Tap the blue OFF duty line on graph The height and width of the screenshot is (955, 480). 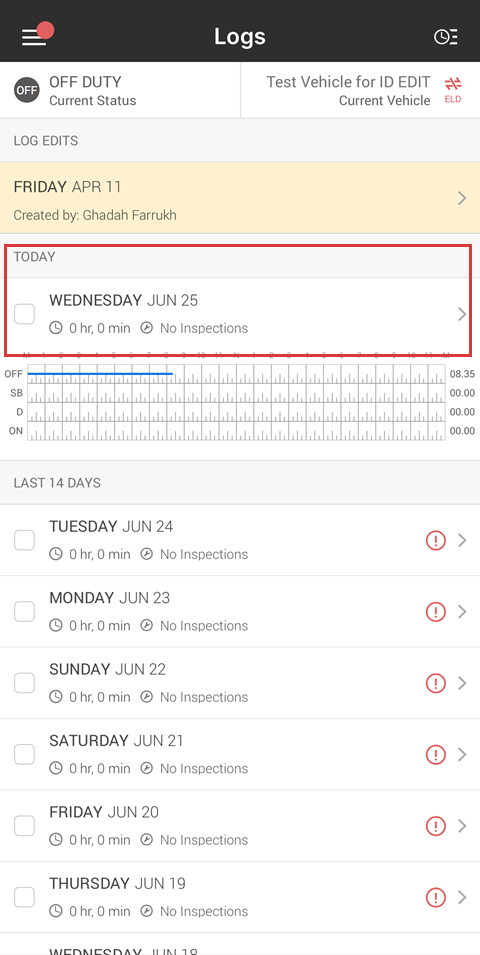[100, 373]
